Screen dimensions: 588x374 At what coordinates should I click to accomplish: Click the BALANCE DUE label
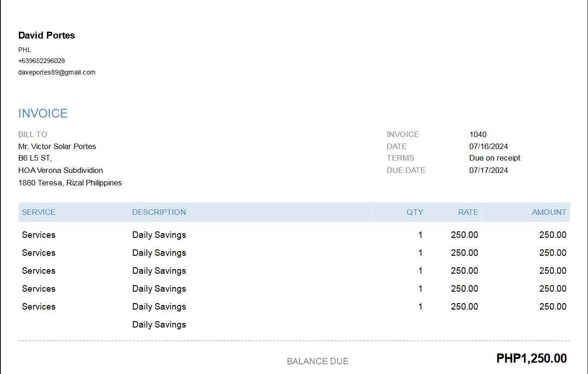[x=317, y=361]
